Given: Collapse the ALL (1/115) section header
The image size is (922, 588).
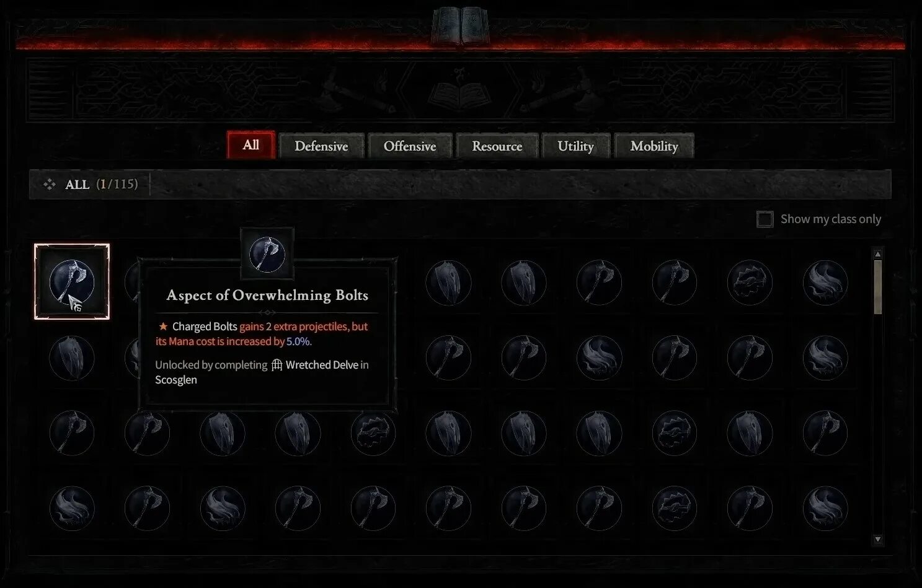Looking at the screenshot, I should click(x=460, y=184).
